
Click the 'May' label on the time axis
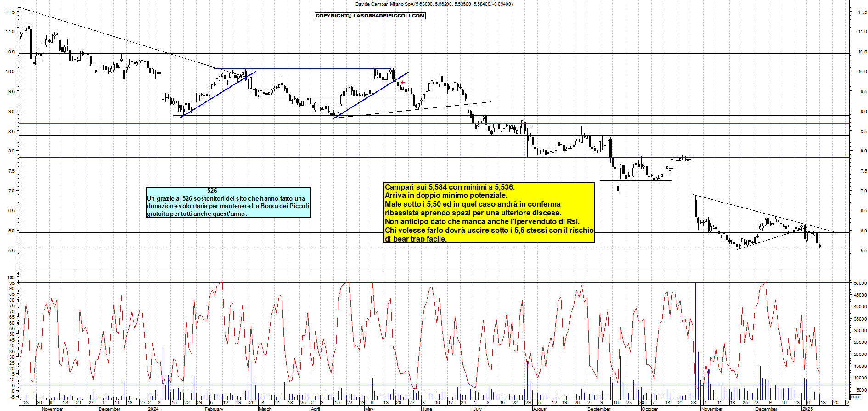(369, 409)
